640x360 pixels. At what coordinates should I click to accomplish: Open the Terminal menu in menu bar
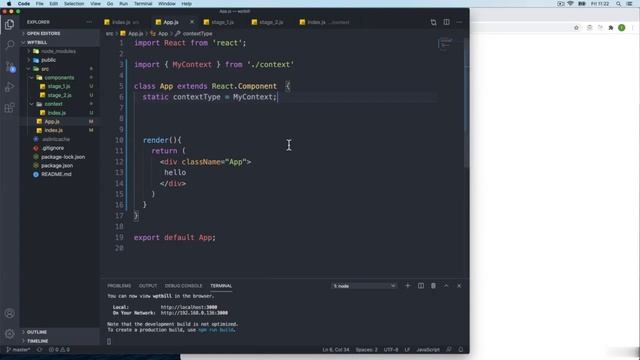point(143,4)
